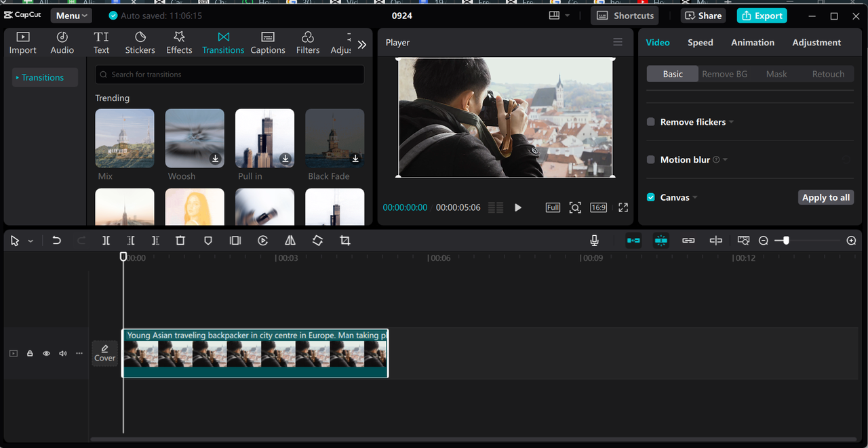Click the Delete right split icon
The image size is (868, 448).
pos(155,241)
